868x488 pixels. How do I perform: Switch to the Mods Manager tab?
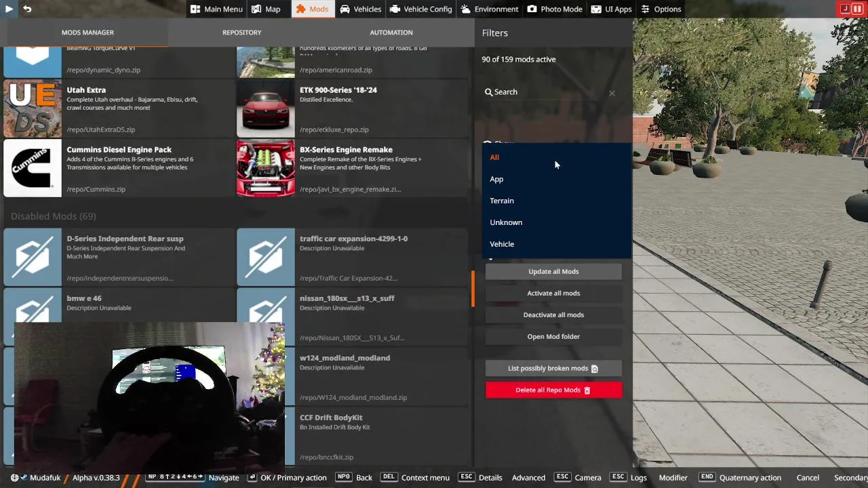pos(87,33)
